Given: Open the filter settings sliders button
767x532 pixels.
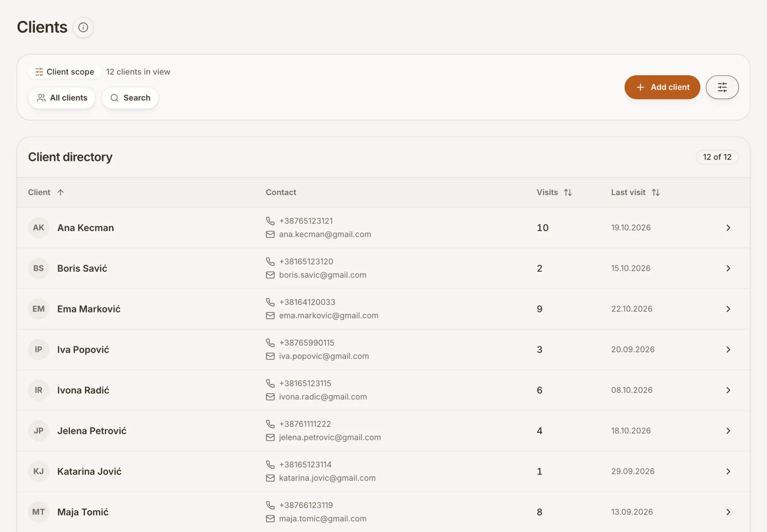Looking at the screenshot, I should [722, 87].
